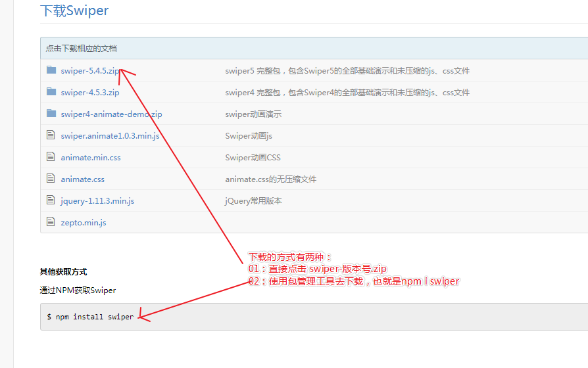Image resolution: width=588 pixels, height=368 pixels.
Task: Open the animate.min.css file link
Action: (x=91, y=158)
